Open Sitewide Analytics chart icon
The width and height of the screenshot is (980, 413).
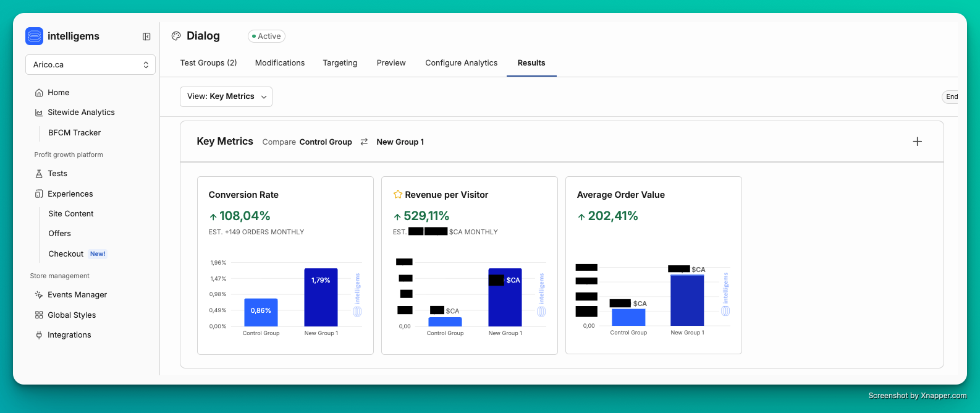pos(39,113)
